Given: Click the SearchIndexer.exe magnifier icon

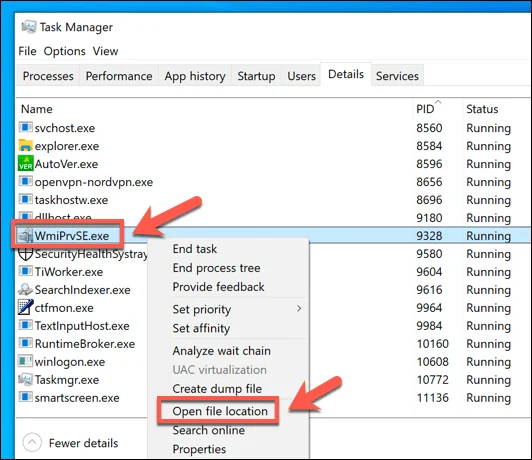Looking at the screenshot, I should click(25, 289).
